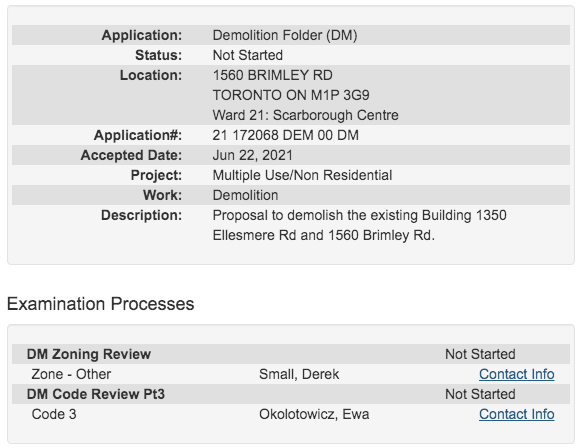Image resolution: width=580 pixels, height=448 pixels.
Task: Click the reviewer name Small, Derek
Action: 299,374
